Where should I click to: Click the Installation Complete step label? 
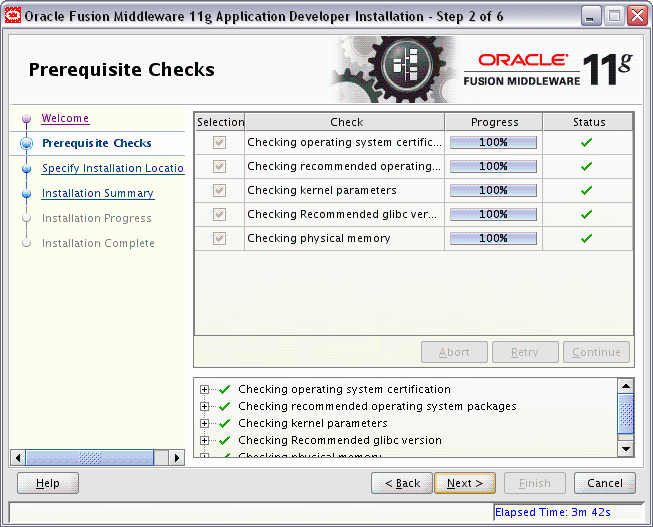point(98,243)
